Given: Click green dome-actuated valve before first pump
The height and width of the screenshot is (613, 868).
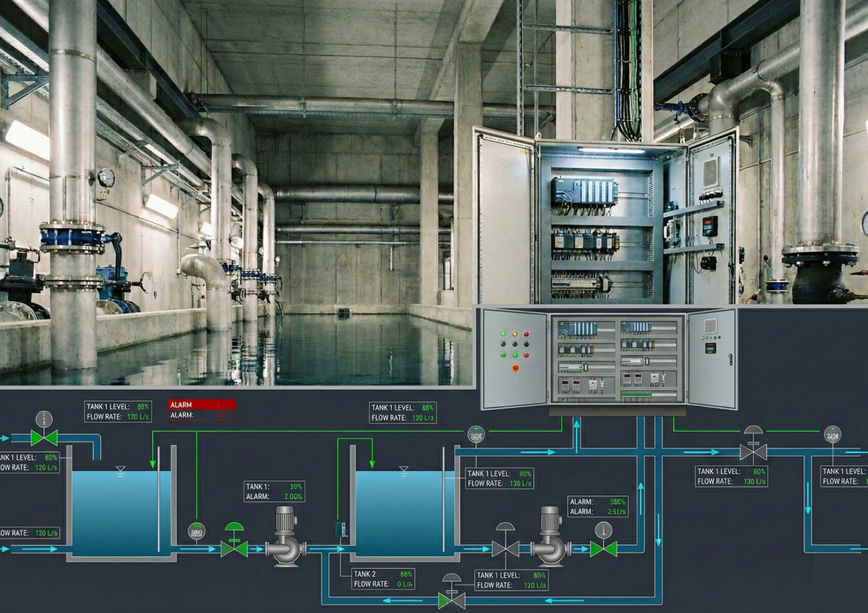Looking at the screenshot, I should click(x=234, y=549).
